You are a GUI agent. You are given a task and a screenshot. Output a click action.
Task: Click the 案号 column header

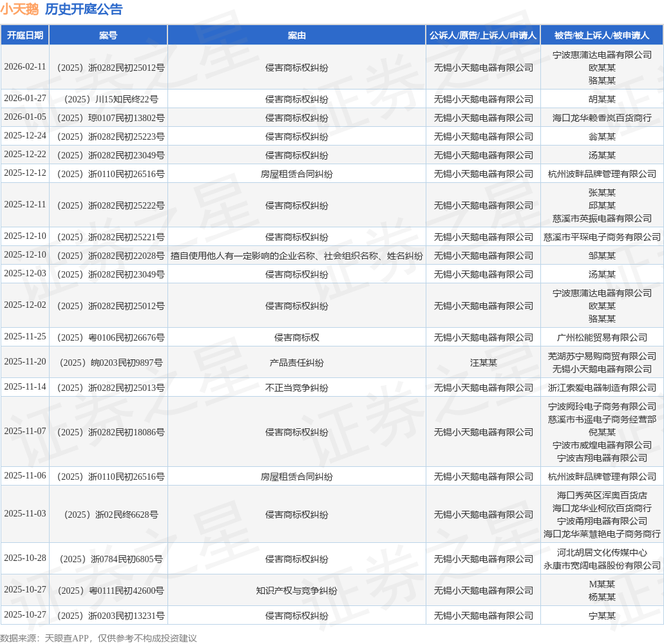tap(108, 35)
